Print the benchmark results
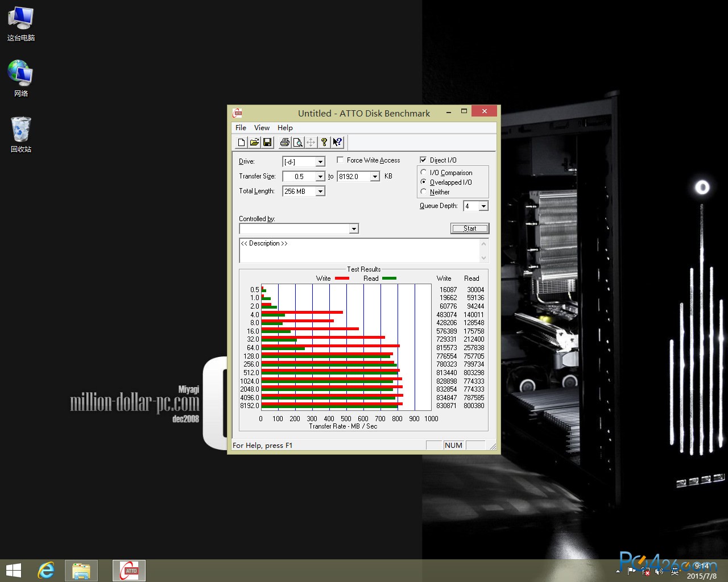The width and height of the screenshot is (728, 582). tap(284, 142)
